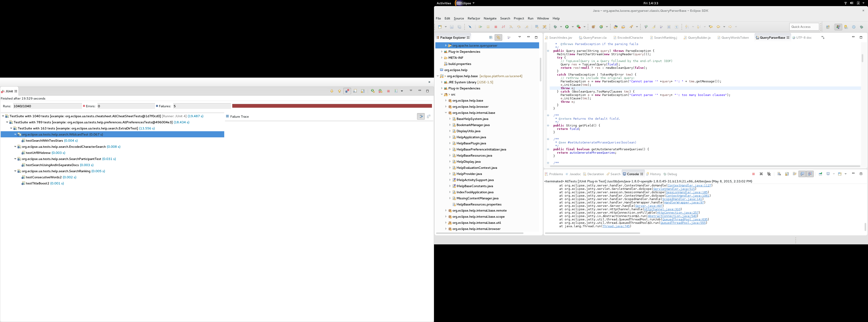
Task: Open the JUnit view menu triangle
Action: point(411,90)
